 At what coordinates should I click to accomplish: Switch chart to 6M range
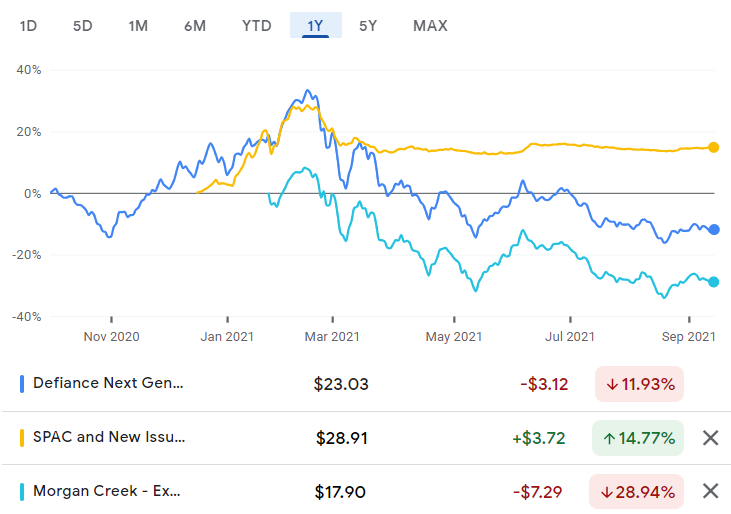click(195, 25)
